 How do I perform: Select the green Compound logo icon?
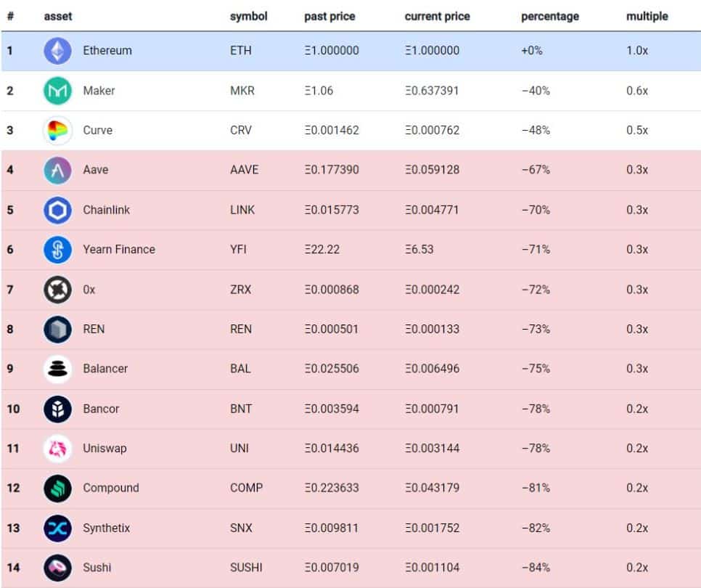[x=57, y=488]
